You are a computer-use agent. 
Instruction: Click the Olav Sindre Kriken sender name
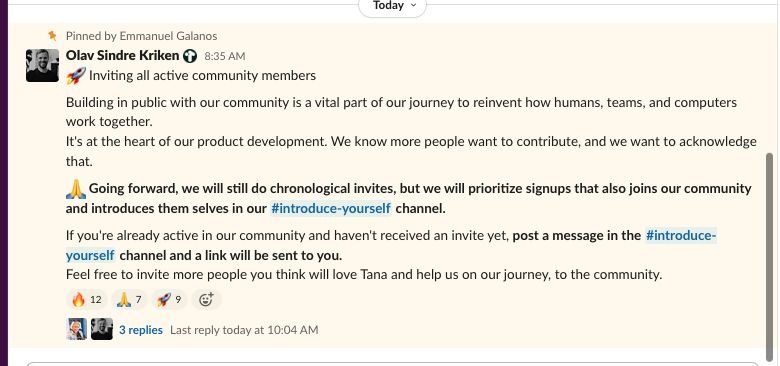122,55
